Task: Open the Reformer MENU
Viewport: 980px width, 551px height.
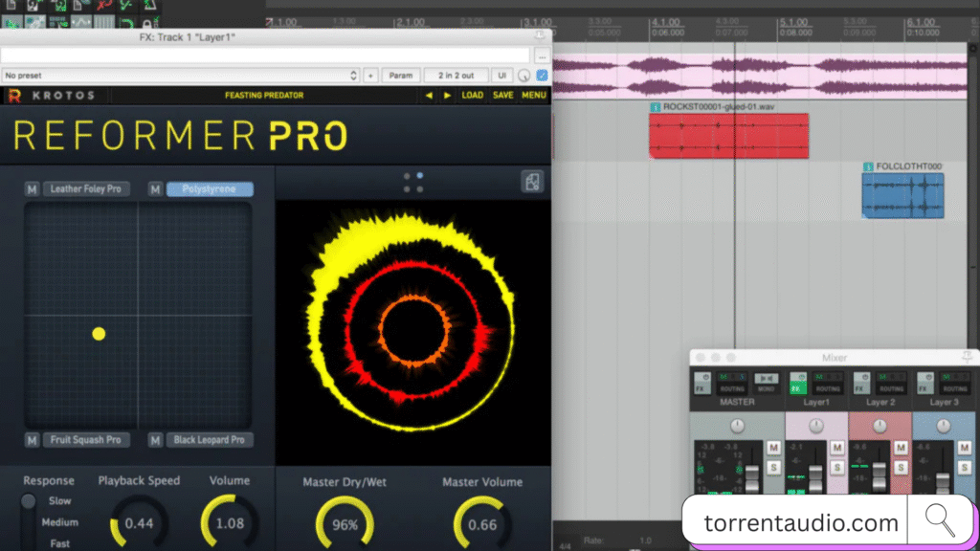Action: (533, 95)
